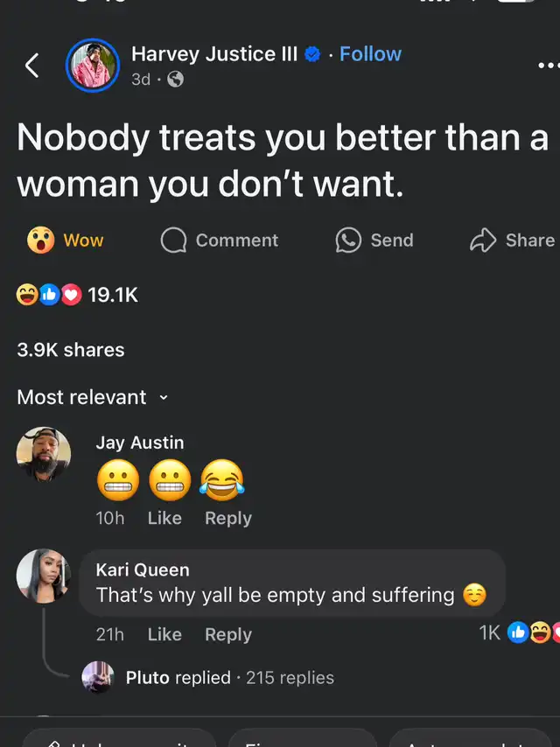The height and width of the screenshot is (747, 560).
Task: Tap the back arrow icon
Action: coord(31,66)
